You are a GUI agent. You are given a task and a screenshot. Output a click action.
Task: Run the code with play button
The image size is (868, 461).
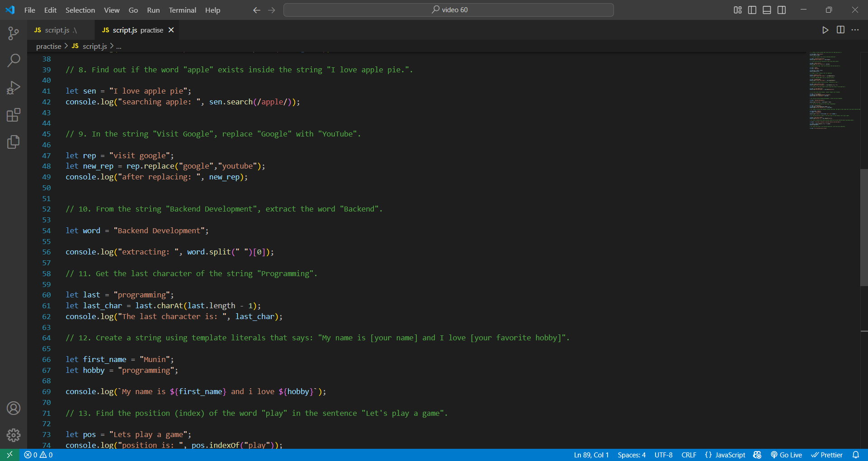(x=826, y=30)
